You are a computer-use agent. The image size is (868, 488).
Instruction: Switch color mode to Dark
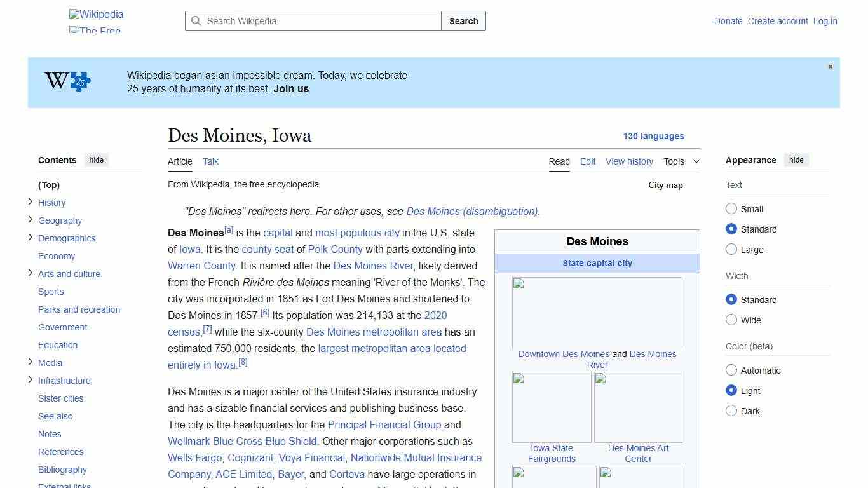click(731, 411)
